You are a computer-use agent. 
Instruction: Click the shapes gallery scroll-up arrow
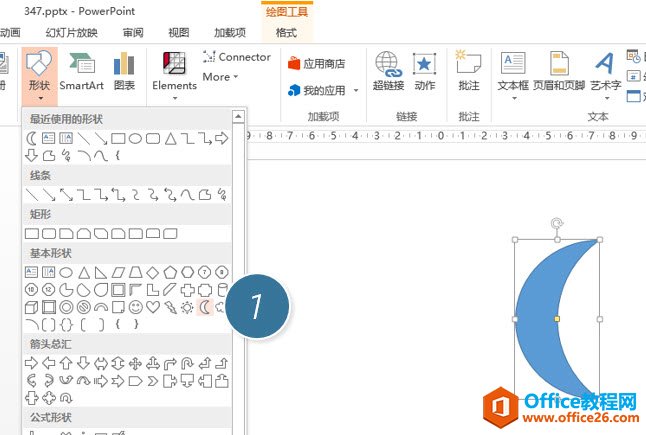click(x=238, y=117)
